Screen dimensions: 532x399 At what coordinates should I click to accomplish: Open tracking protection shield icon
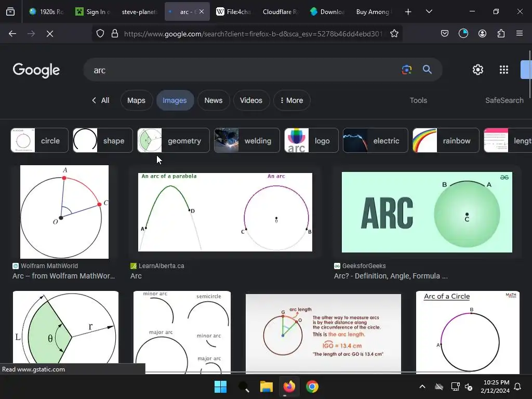click(x=100, y=34)
